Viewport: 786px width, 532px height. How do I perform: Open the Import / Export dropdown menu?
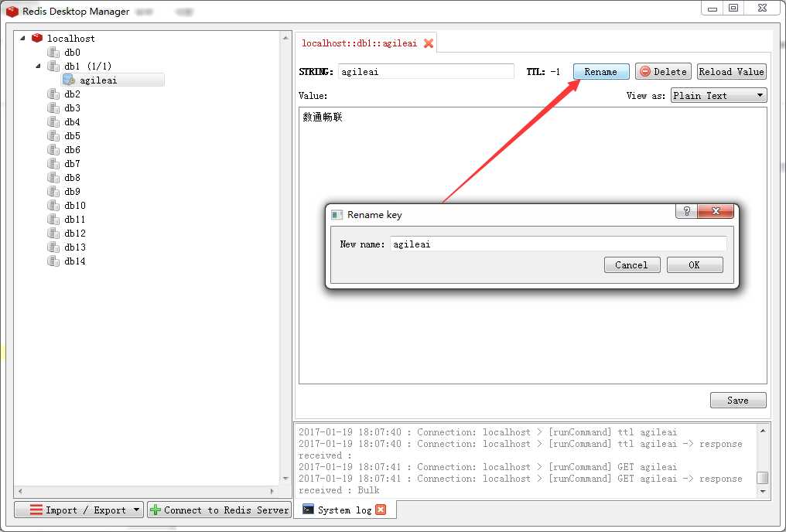pos(79,510)
